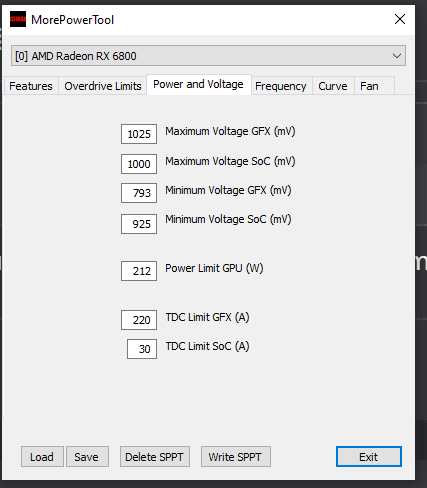The width and height of the screenshot is (427, 488).
Task: Click the Load button
Action: click(42, 457)
